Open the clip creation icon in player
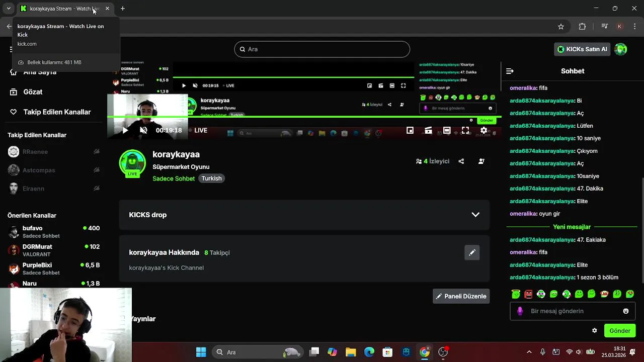644x362 pixels. pyautogui.click(x=428, y=130)
